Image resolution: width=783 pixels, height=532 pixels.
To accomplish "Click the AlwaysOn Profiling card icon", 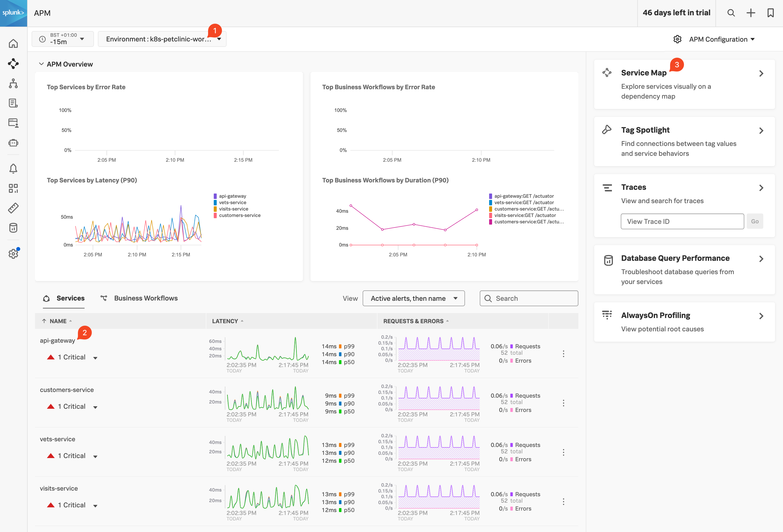I will [x=607, y=315].
